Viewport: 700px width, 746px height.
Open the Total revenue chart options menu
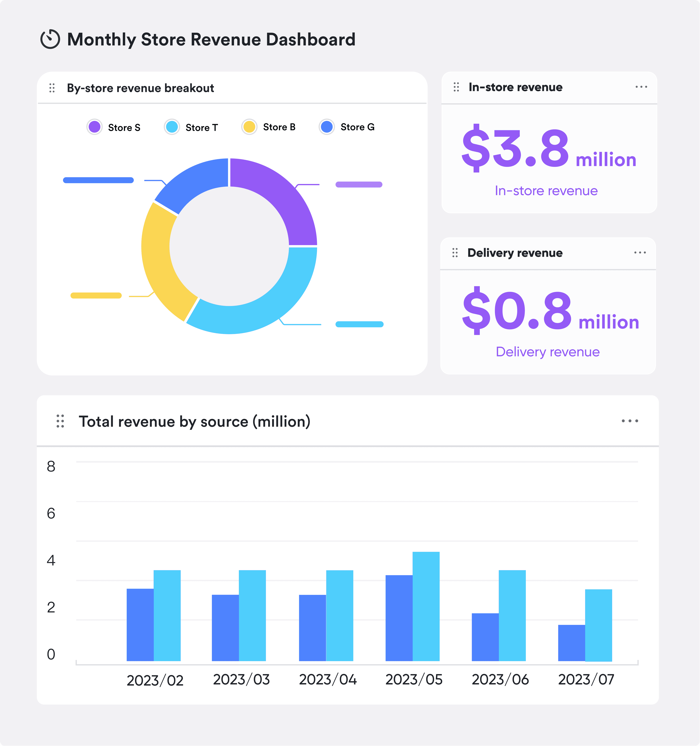pos(629,421)
